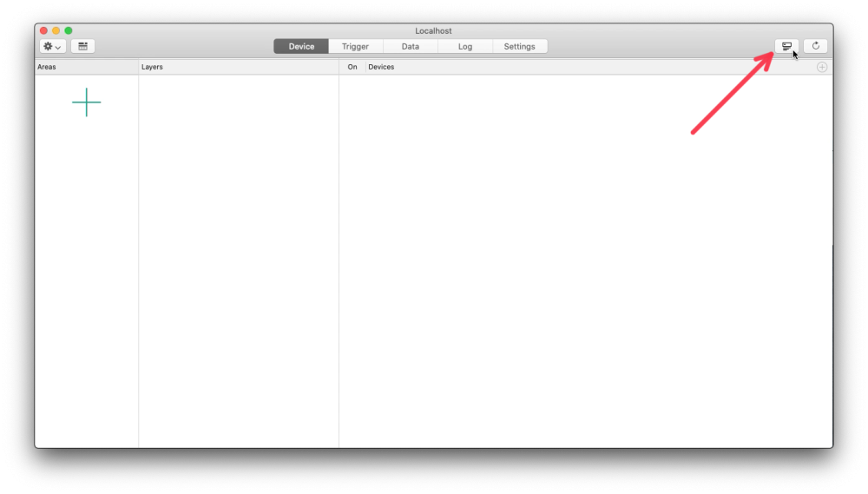Minimize the Localhost window with yellow button
The image size is (868, 494).
pos(56,30)
